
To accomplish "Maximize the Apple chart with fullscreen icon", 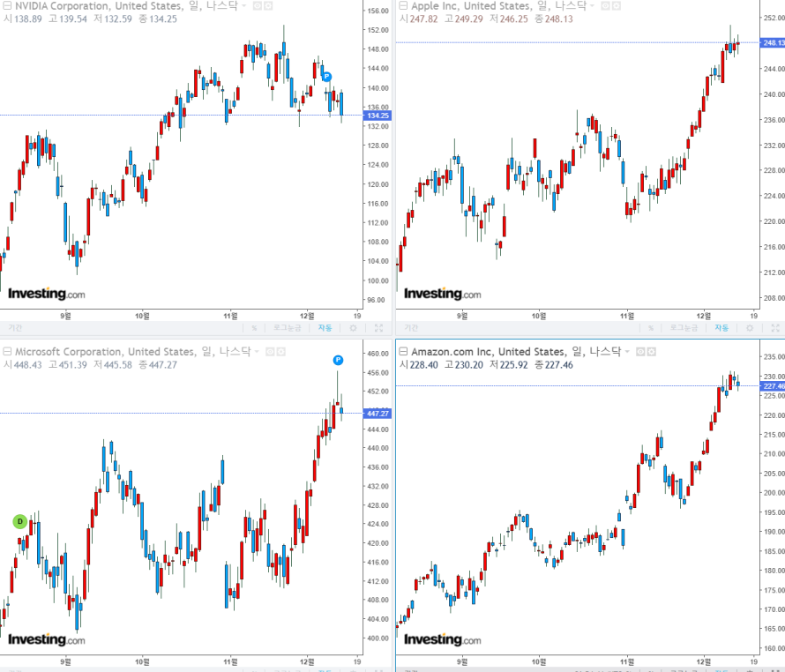I will [775, 328].
